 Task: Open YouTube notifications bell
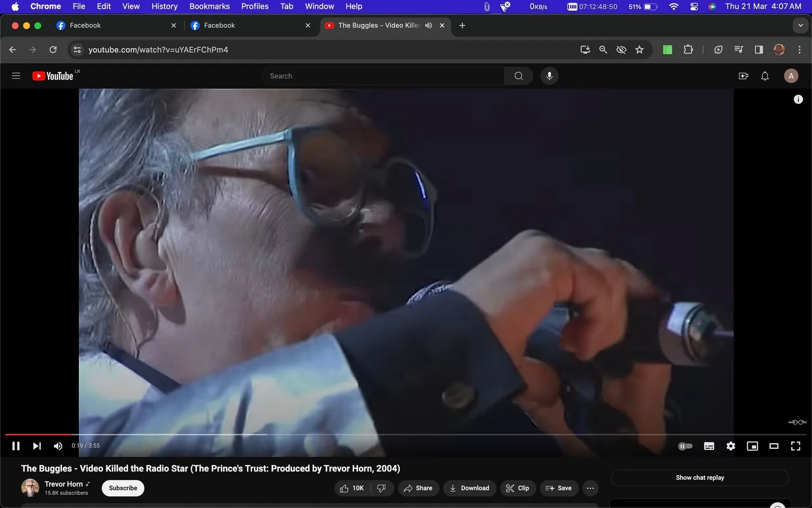coord(765,76)
